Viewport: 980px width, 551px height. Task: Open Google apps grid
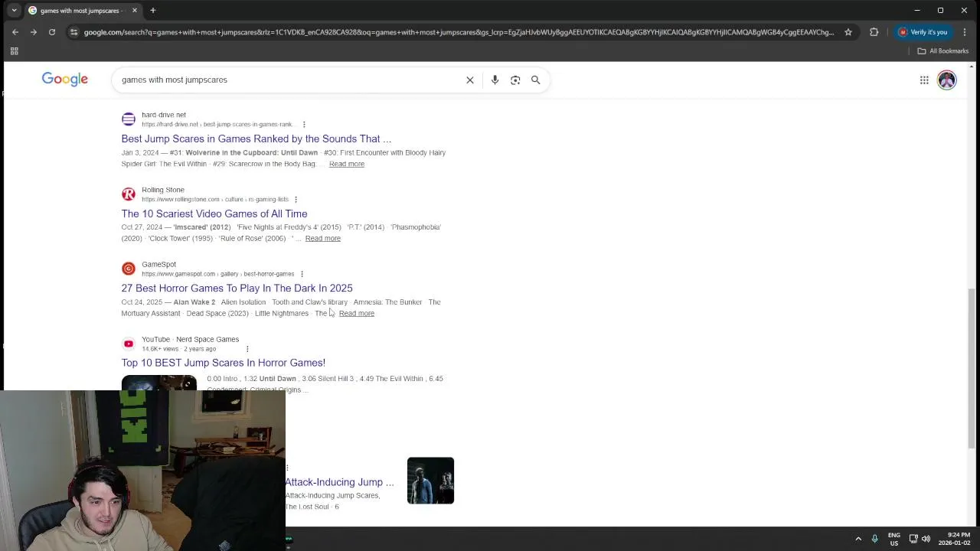924,80
